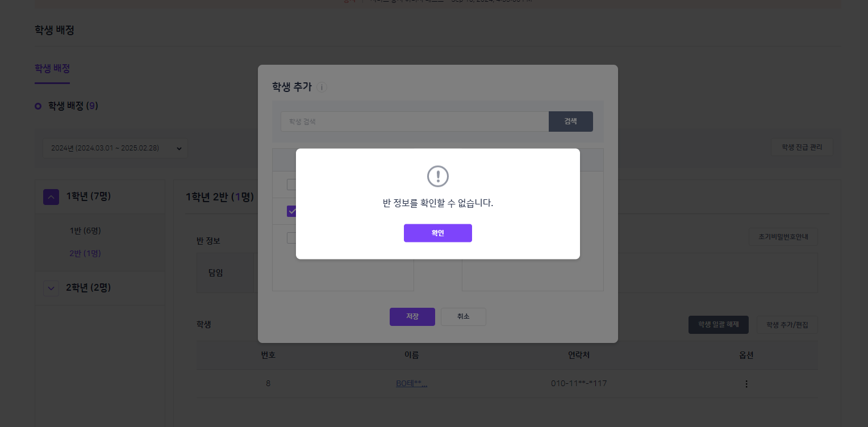Click the 검색 search button
This screenshot has width=868, height=427.
pyautogui.click(x=570, y=121)
